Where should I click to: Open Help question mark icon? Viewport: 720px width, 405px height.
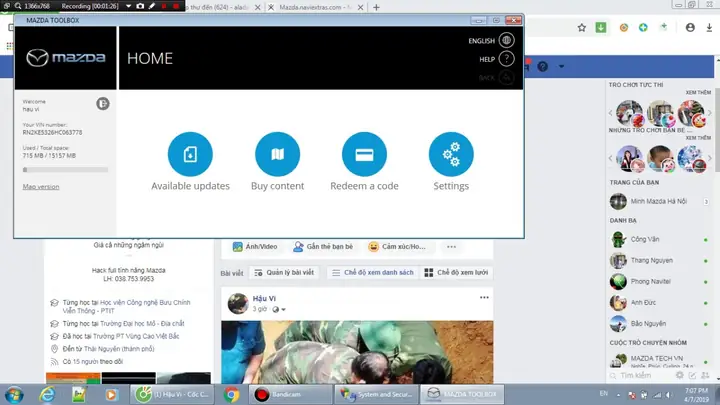pyautogui.click(x=507, y=59)
